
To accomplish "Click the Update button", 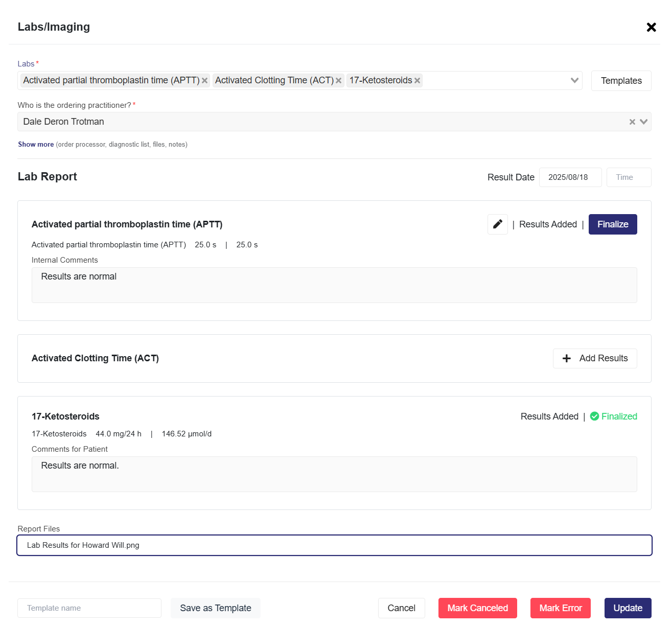I will [x=628, y=608].
